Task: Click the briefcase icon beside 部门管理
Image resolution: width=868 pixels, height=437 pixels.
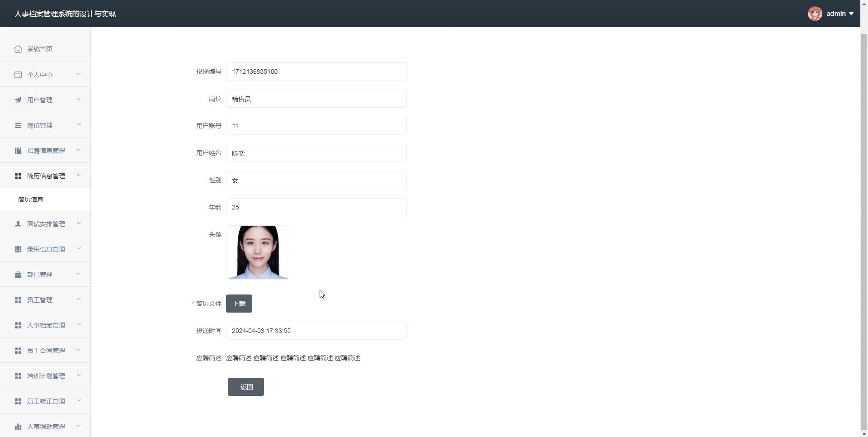Action: pos(18,275)
